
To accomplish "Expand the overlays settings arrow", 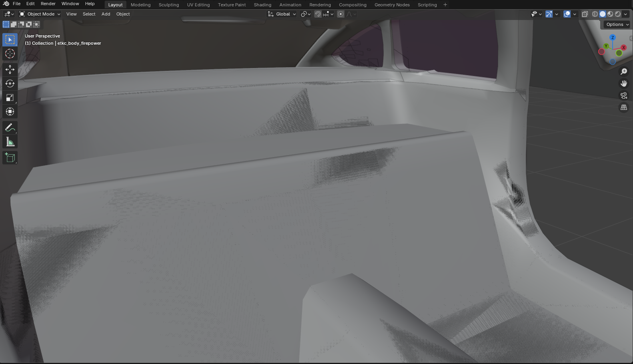I will (575, 14).
